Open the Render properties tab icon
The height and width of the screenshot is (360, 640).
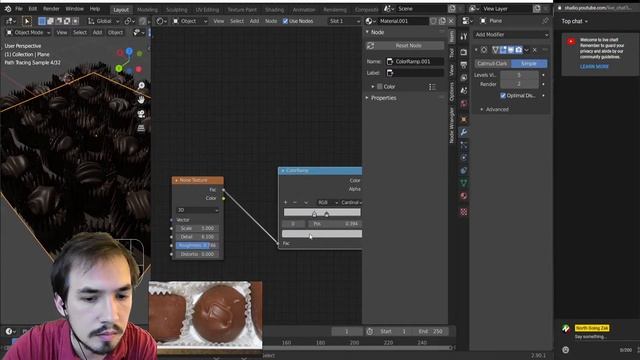(464, 52)
